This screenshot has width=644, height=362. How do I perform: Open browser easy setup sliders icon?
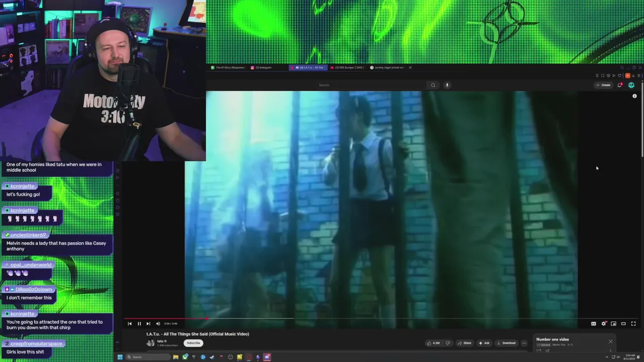pyautogui.click(x=639, y=75)
